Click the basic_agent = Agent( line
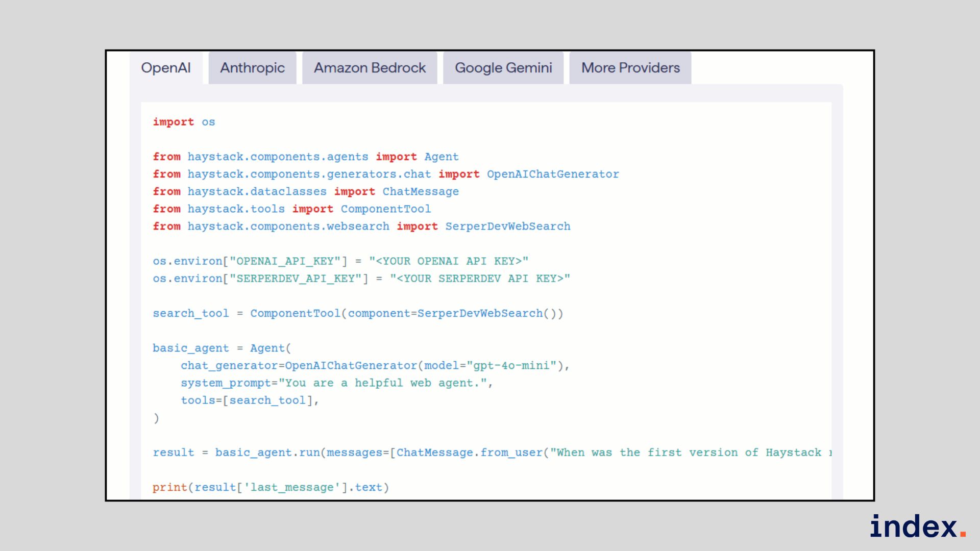980x551 pixels. [222, 348]
